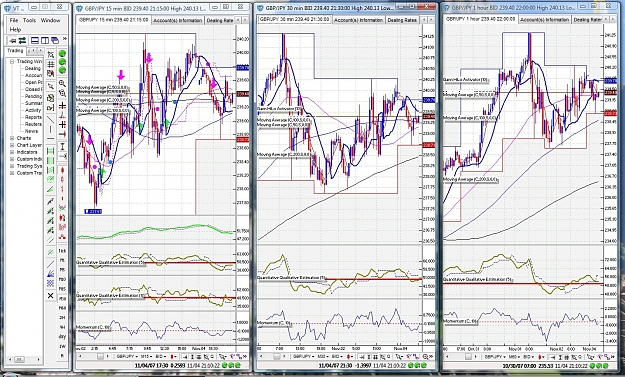Select the blue diagonal line tool
Screen dimensions: 625x377
[51, 264]
